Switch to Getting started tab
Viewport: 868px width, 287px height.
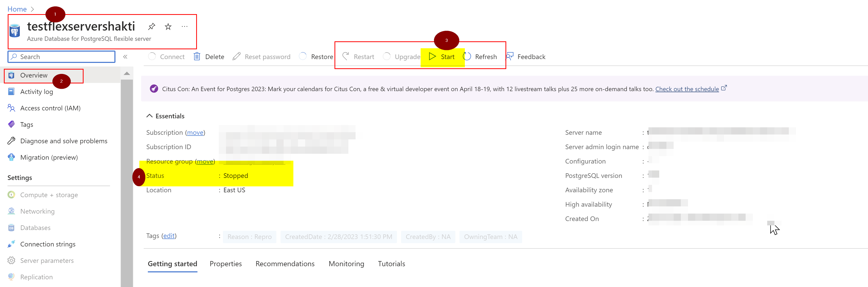point(172,264)
